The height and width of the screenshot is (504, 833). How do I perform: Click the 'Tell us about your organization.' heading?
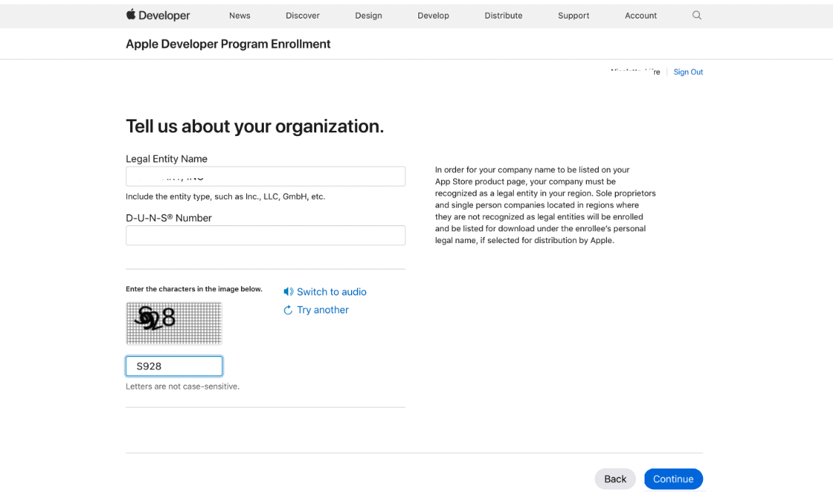pos(254,126)
